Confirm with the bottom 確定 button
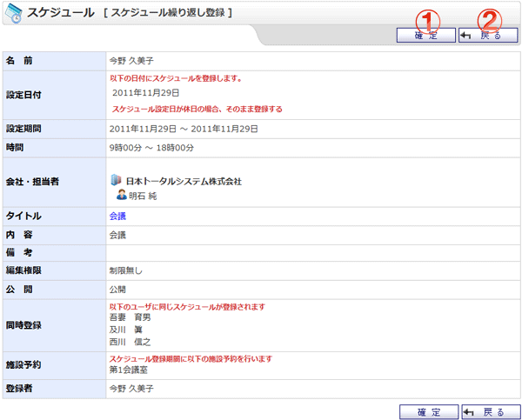This screenshot has height=420, width=522. coord(428,411)
